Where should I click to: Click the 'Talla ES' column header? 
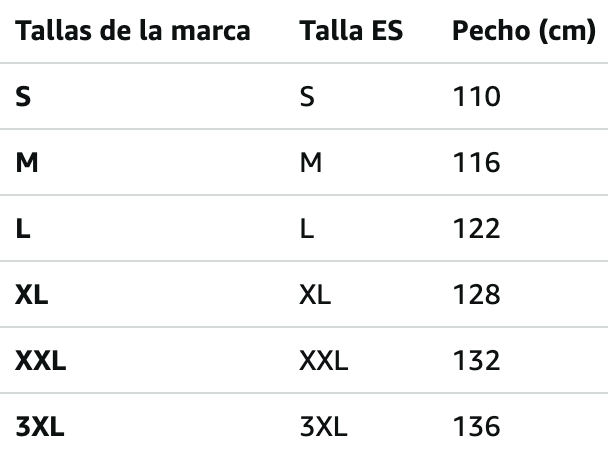click(x=351, y=31)
